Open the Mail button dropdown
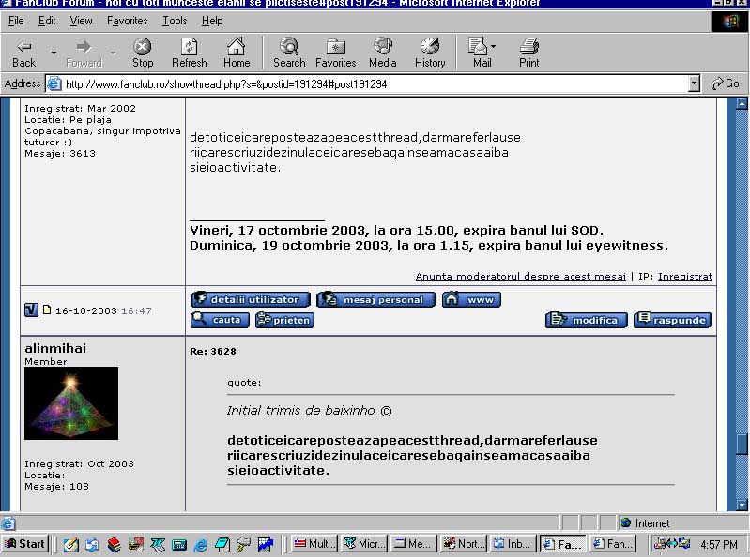750x560 pixels. pyautogui.click(x=494, y=47)
